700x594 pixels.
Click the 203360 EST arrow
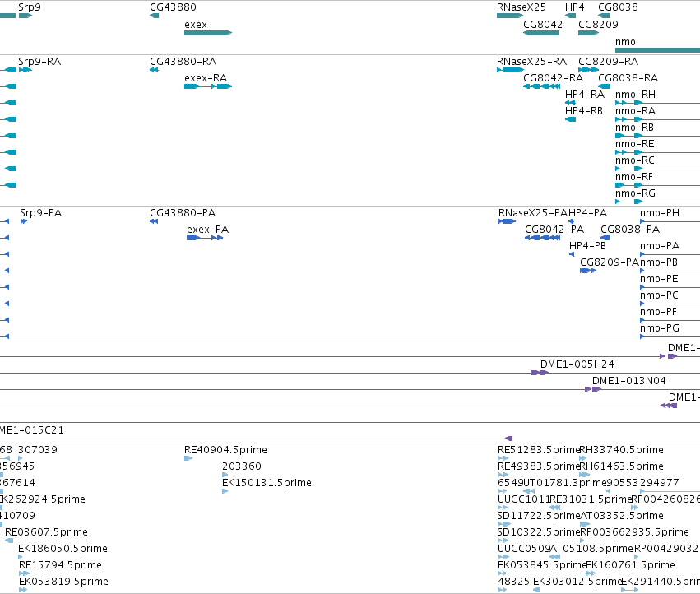tap(225, 475)
